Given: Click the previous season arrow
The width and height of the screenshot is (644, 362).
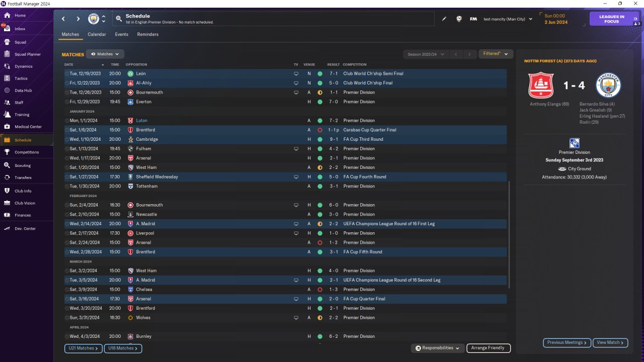Looking at the screenshot, I should 455,54.
